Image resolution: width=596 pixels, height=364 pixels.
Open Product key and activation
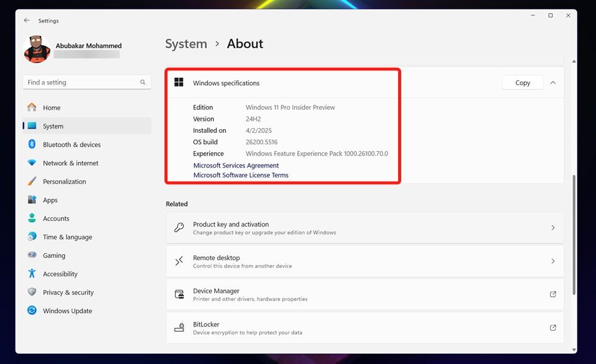coord(365,228)
